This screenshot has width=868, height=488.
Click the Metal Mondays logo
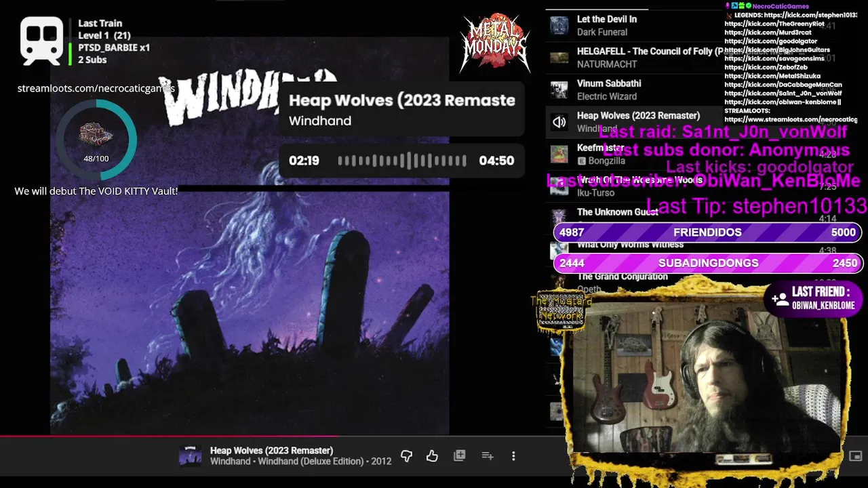tap(494, 42)
